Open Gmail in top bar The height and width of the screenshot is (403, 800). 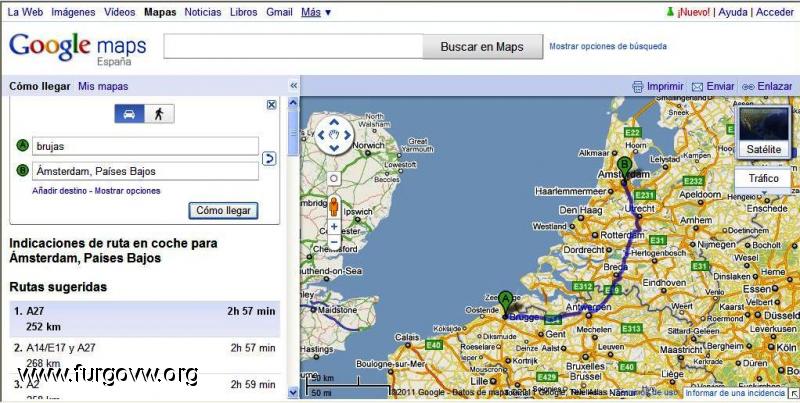pos(280,12)
